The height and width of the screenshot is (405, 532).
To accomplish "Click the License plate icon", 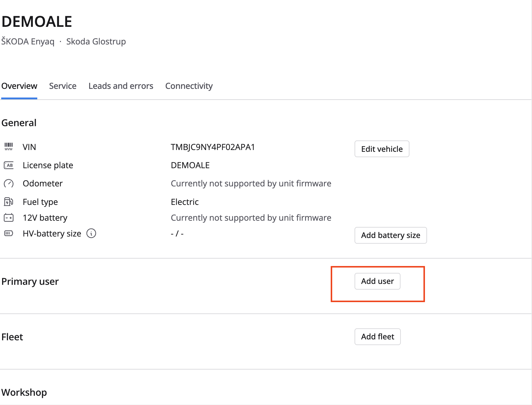I will 9,165.
